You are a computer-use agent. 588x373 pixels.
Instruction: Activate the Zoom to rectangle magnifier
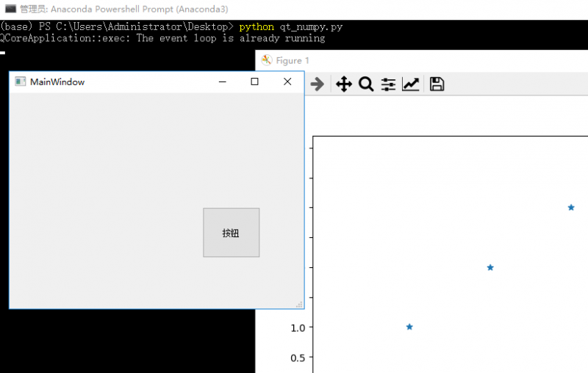tap(366, 84)
